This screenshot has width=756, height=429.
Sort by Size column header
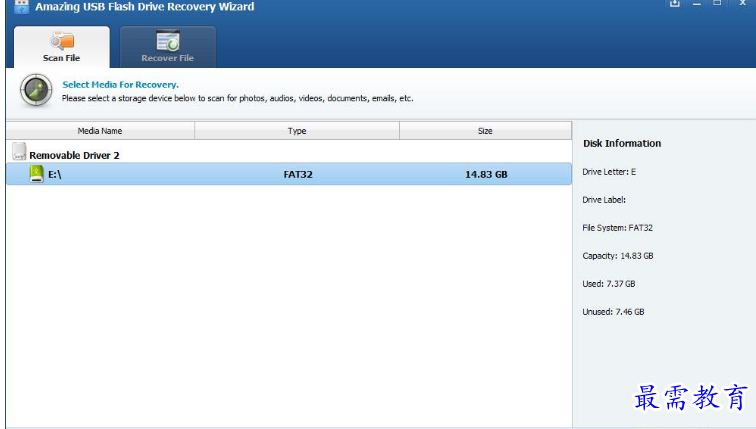486,131
